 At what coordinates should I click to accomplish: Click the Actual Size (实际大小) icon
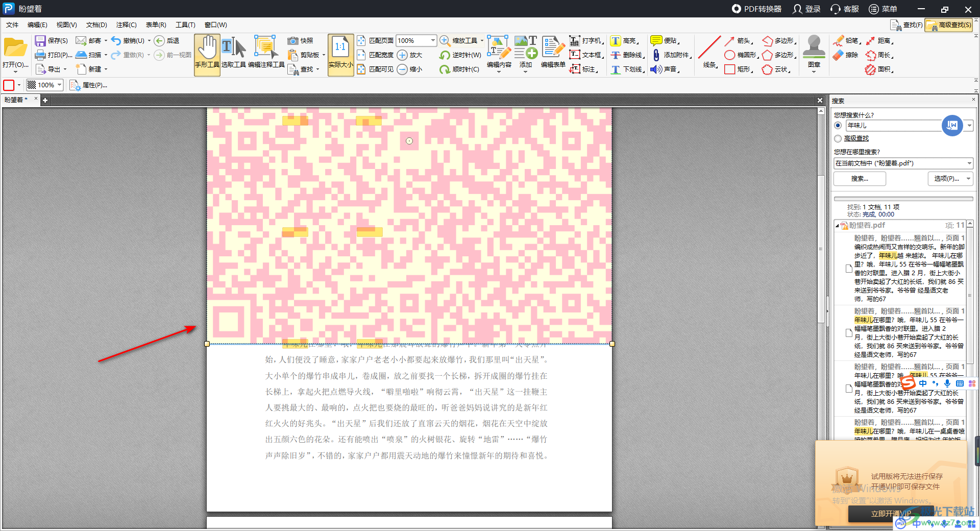340,55
